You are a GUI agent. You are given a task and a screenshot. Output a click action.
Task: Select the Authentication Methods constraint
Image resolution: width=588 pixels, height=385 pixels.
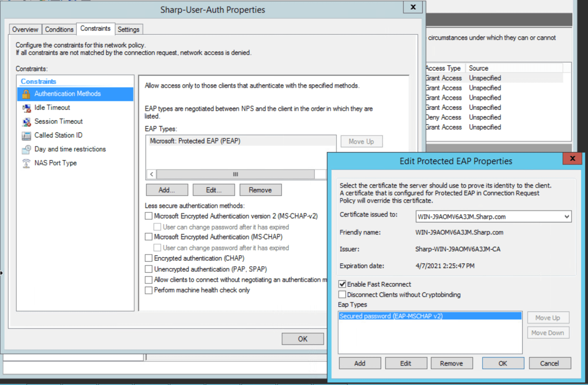(67, 93)
